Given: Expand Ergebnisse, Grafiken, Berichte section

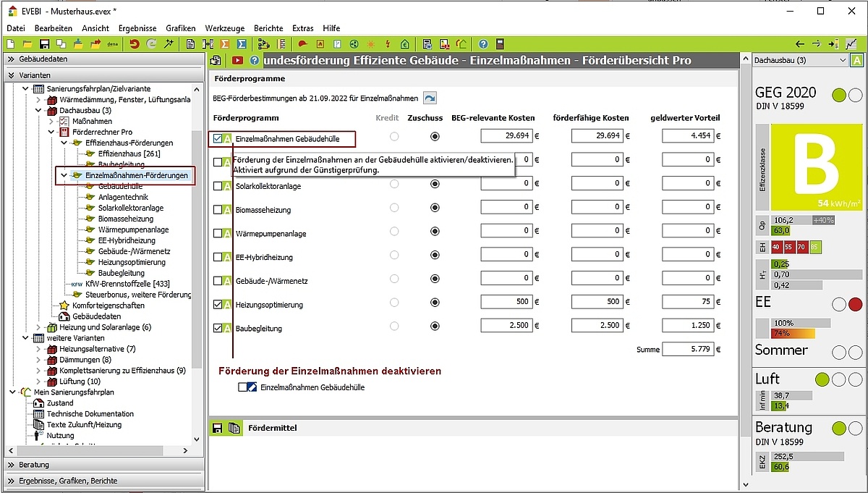Looking at the screenshot, I should pyautogui.click(x=103, y=480).
